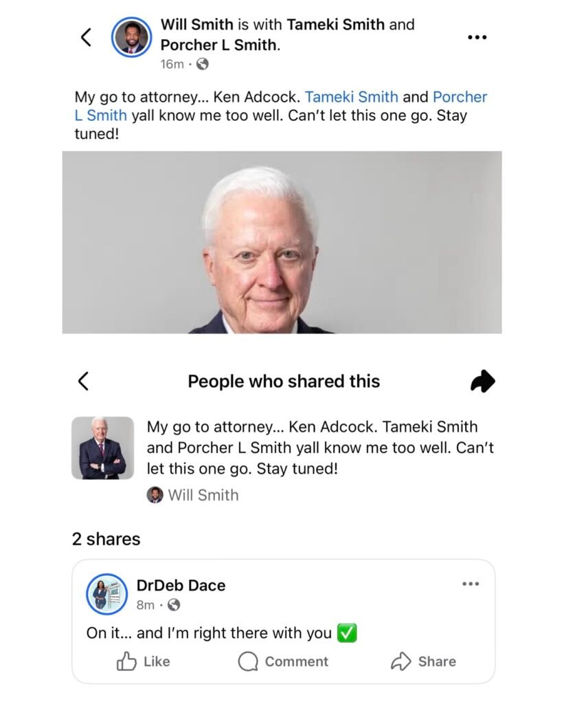Screen dimensions: 588x704
Task: Open Tameki Smith's name in post header
Action: pos(335,25)
